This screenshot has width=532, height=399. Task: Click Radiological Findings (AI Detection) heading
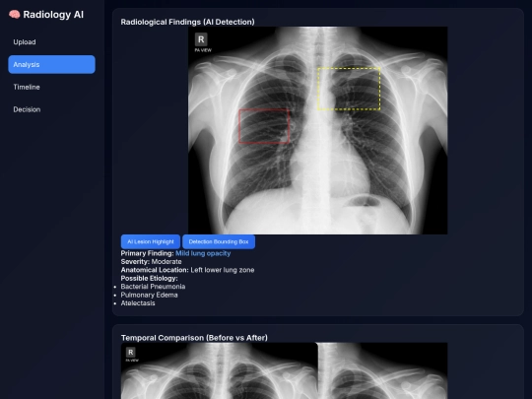click(x=187, y=22)
